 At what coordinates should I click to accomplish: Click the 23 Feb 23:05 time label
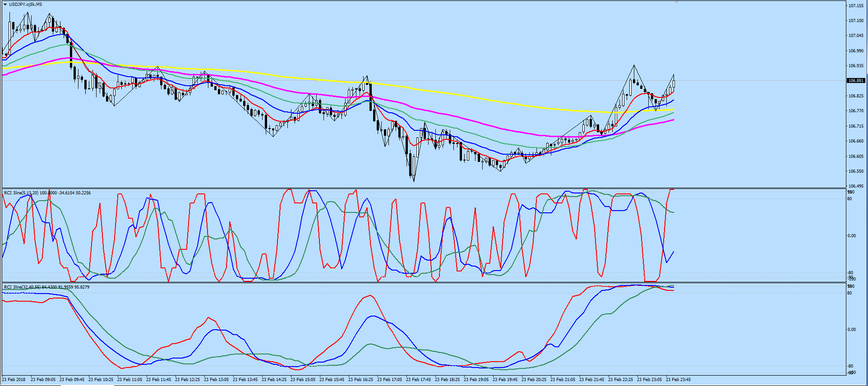[649, 380]
